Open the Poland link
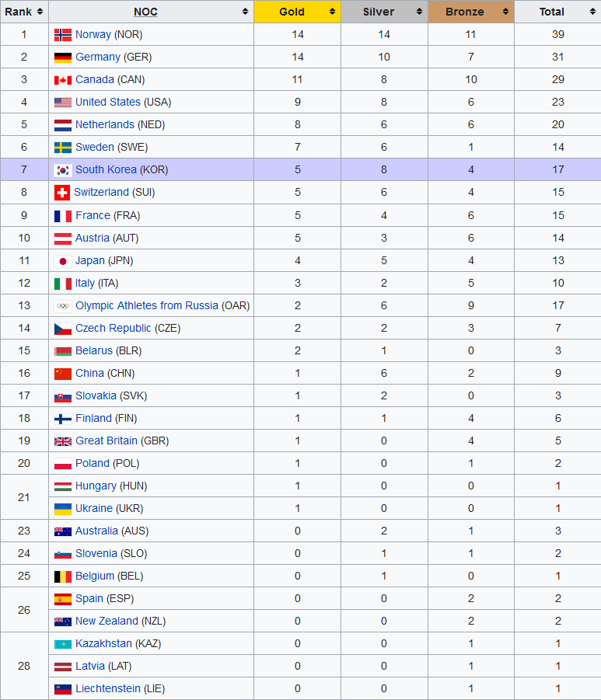 tap(92, 463)
